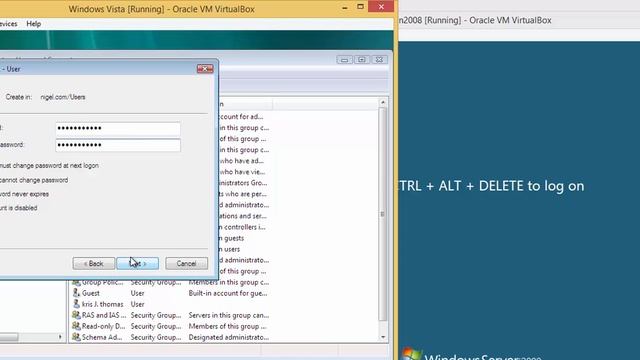Open the Devices menu in VirtualBox
Image resolution: width=640 pixels, height=360 pixels.
[9, 24]
